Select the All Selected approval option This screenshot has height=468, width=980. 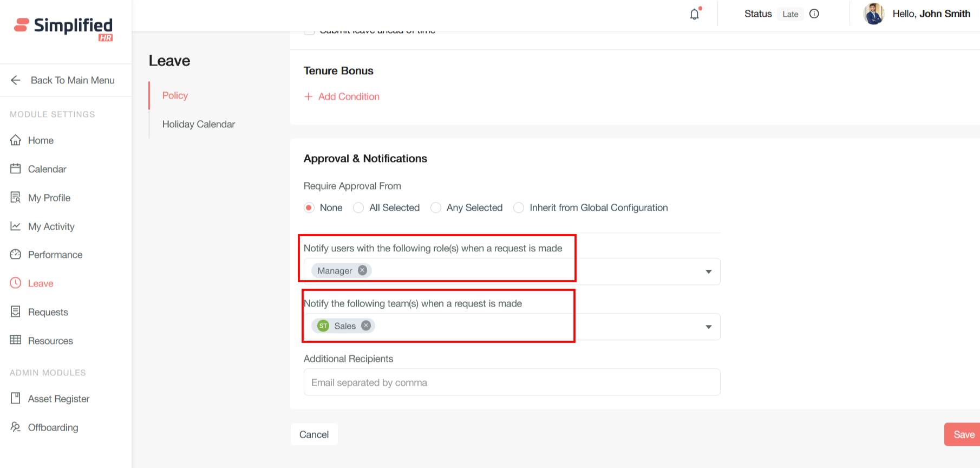(x=358, y=208)
